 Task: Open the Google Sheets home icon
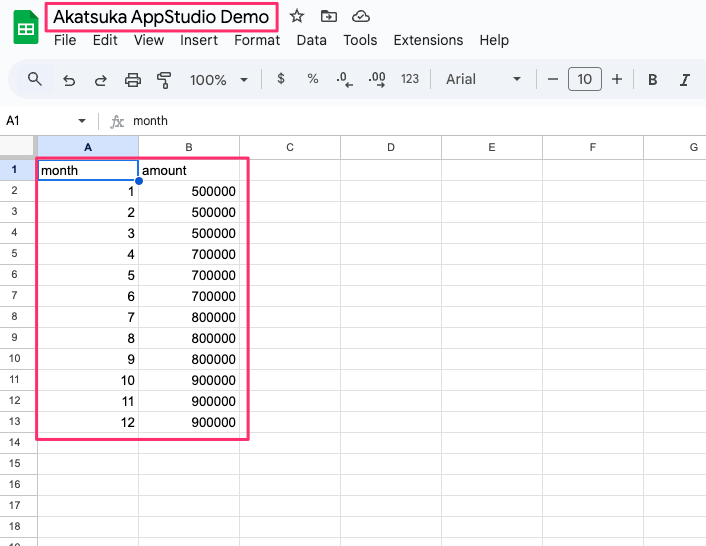[26, 27]
